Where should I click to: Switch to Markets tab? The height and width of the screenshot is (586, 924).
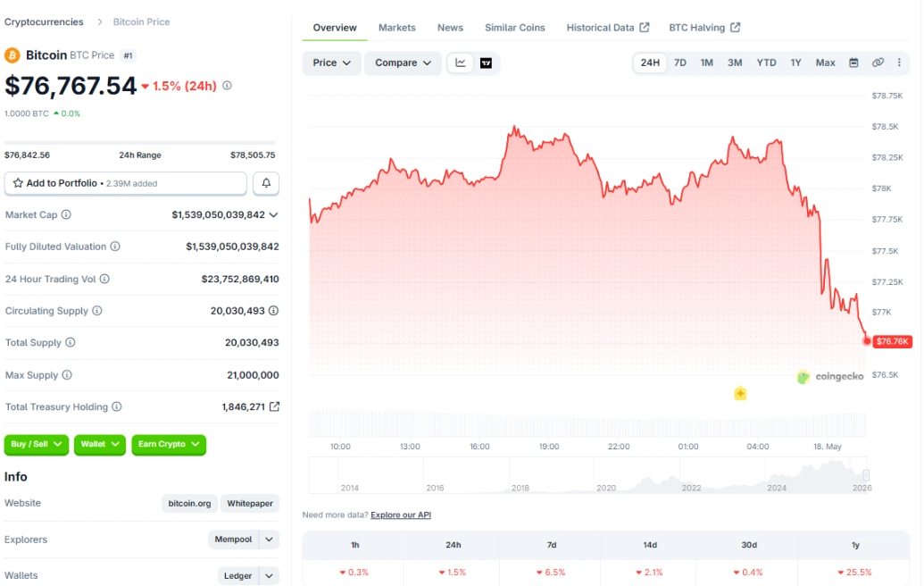point(396,28)
